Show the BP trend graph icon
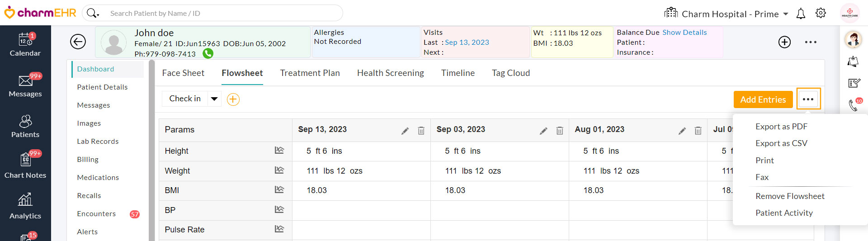This screenshot has height=241, width=868. pos(279,210)
